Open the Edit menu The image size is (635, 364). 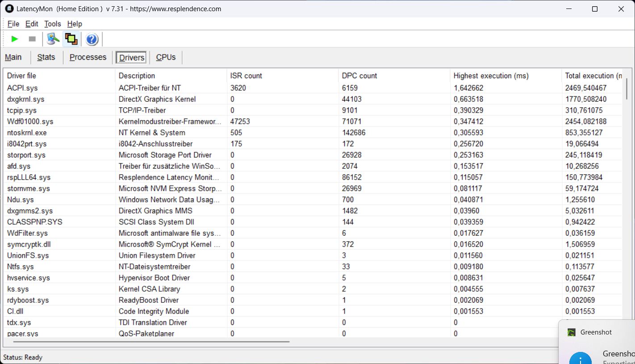pyautogui.click(x=32, y=24)
